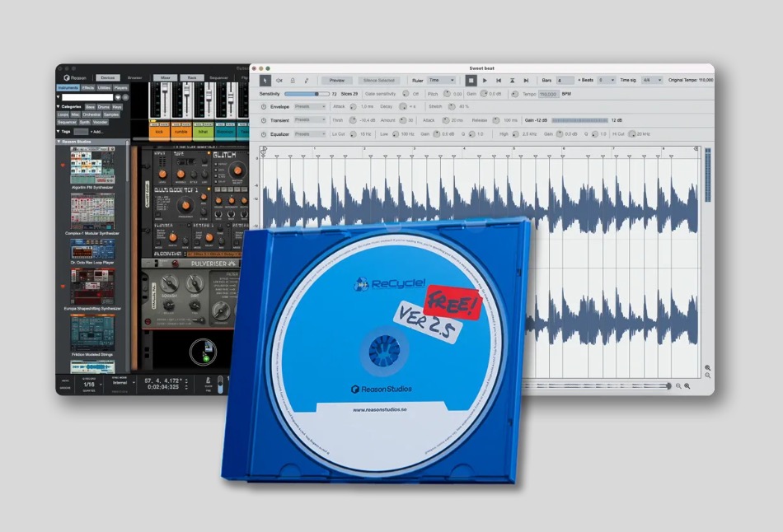Click the Tempo value field

(548, 95)
